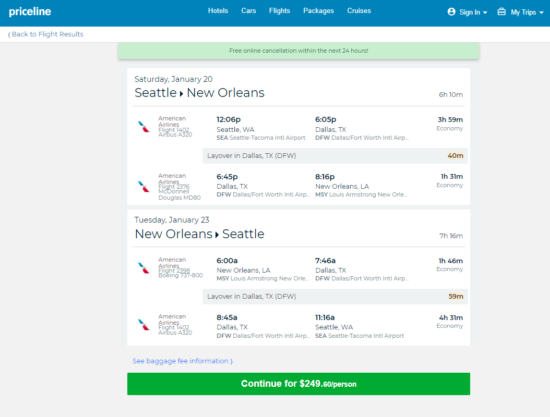Click American Airlines logo for Flight 2376 to New Orleans
The height and width of the screenshot is (417, 550).
[x=143, y=187]
